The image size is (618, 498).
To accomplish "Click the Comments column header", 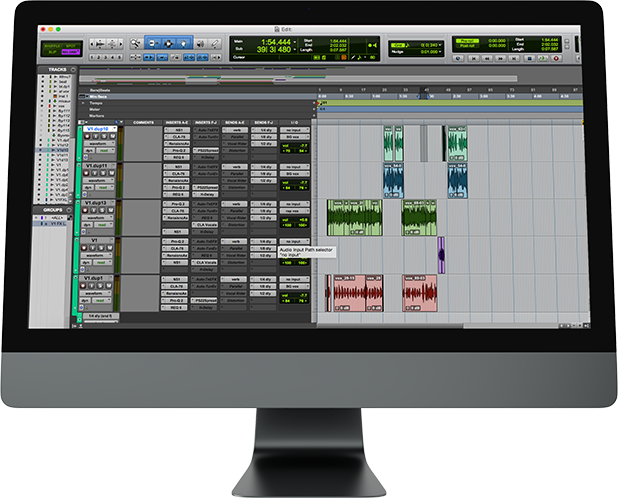I will 143,123.
